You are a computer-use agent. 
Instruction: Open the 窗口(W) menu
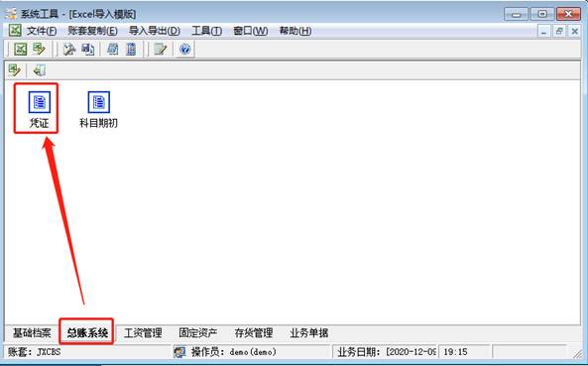pyautogui.click(x=251, y=31)
